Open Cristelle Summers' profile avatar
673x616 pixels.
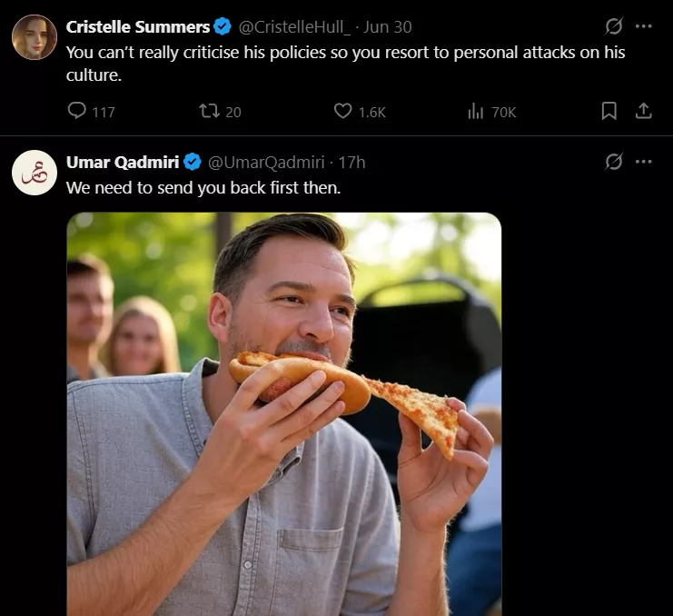coord(35,37)
